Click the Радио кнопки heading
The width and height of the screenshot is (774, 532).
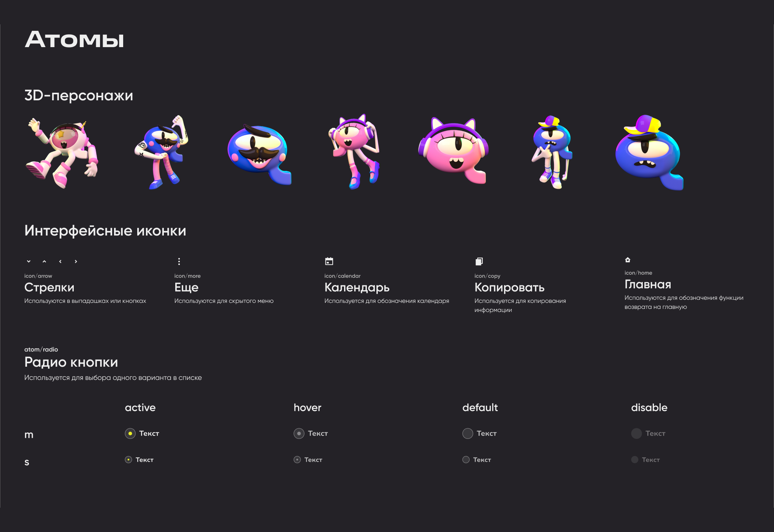pyautogui.click(x=71, y=362)
